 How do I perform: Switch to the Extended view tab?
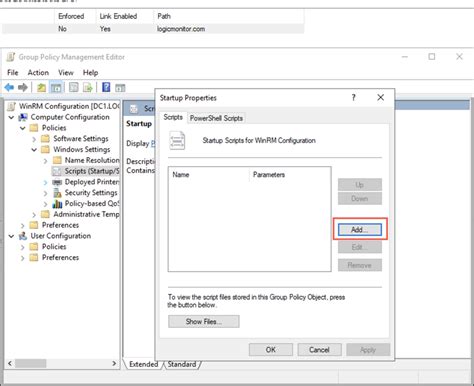pyautogui.click(x=144, y=364)
